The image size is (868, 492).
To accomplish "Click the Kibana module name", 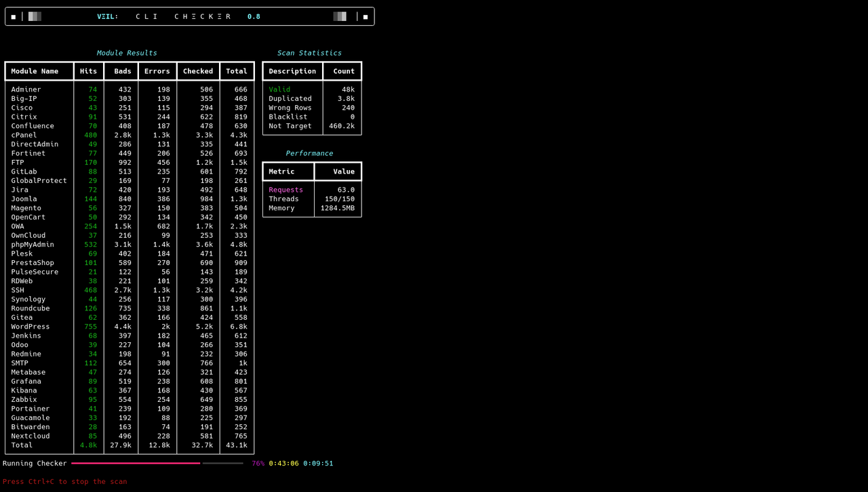I will (24, 391).
